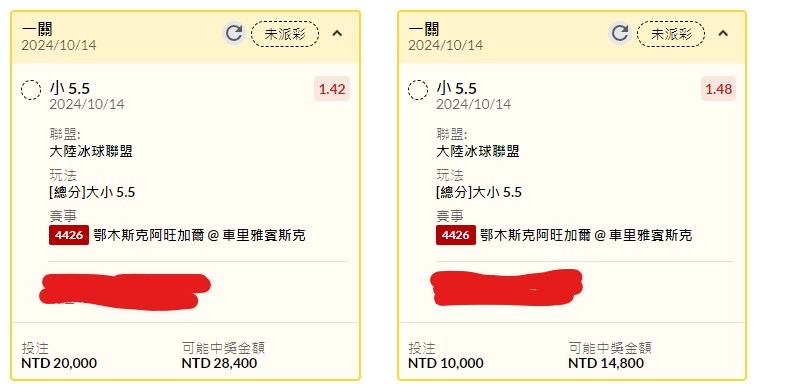Screen dimensions: 786x391
Task: Click NTD 28,400 possible winnings amount
Action: tap(219, 363)
